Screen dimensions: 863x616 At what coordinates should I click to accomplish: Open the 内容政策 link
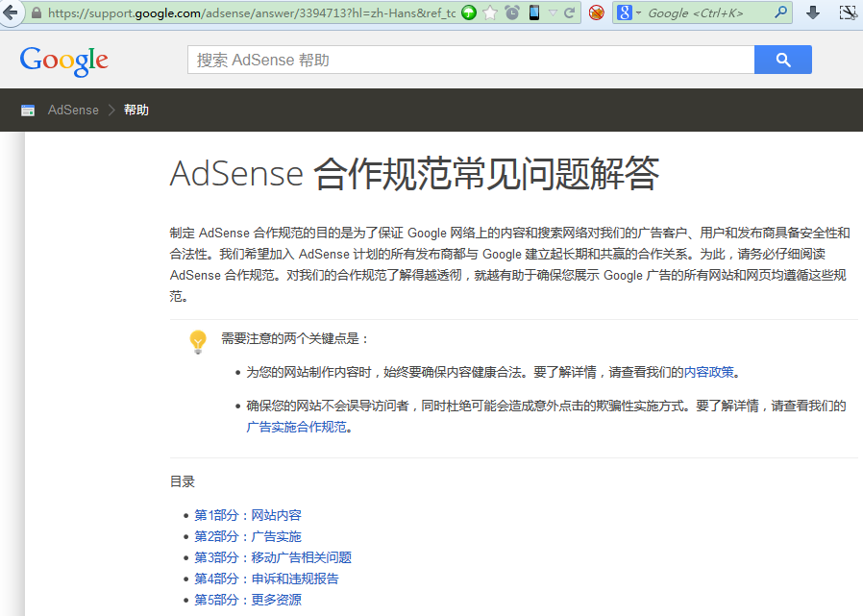709,372
